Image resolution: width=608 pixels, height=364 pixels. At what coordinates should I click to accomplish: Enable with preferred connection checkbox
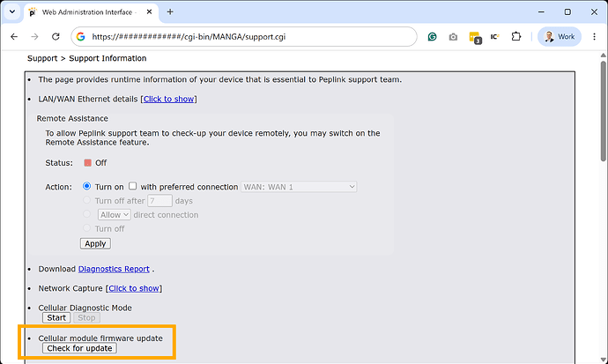point(132,186)
